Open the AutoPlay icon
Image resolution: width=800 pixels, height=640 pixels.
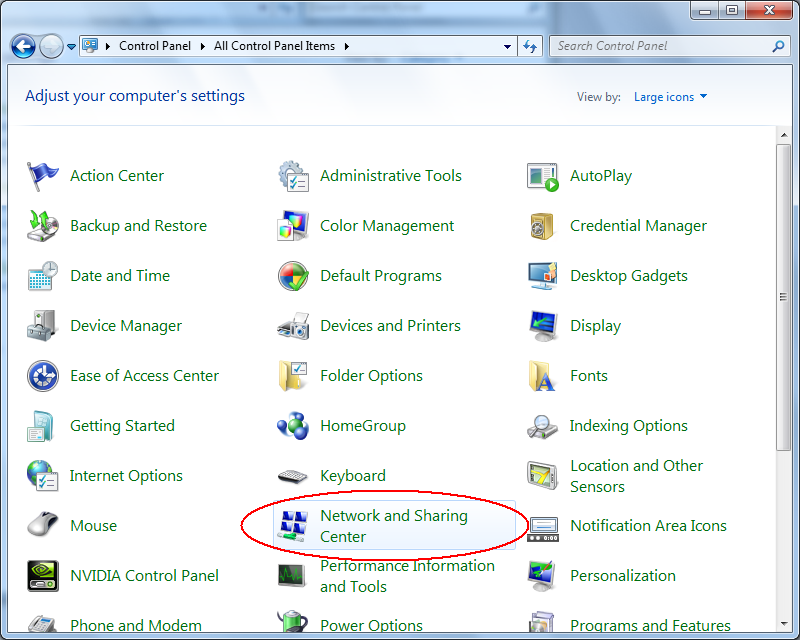point(542,177)
